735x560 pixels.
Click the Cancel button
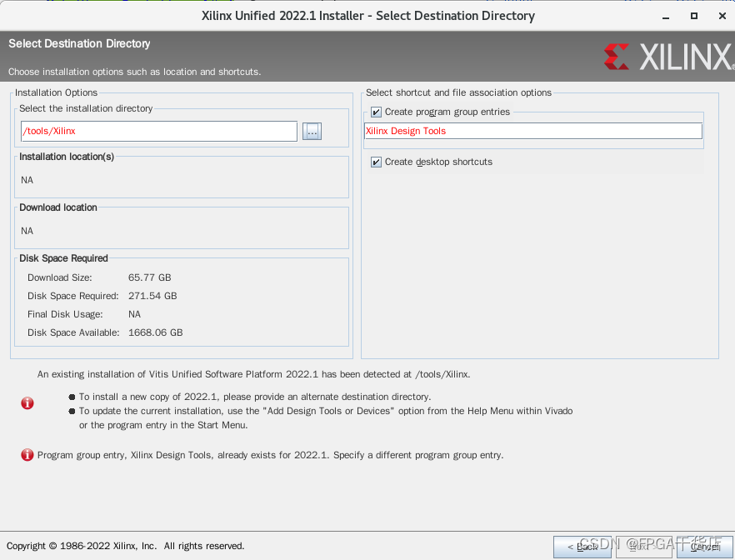[705, 547]
